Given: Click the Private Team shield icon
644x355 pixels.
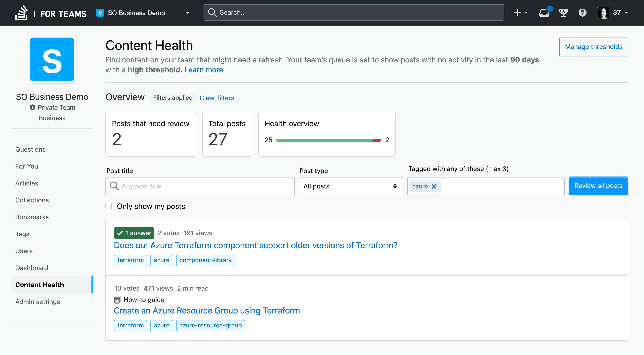Looking at the screenshot, I should coord(32,107).
